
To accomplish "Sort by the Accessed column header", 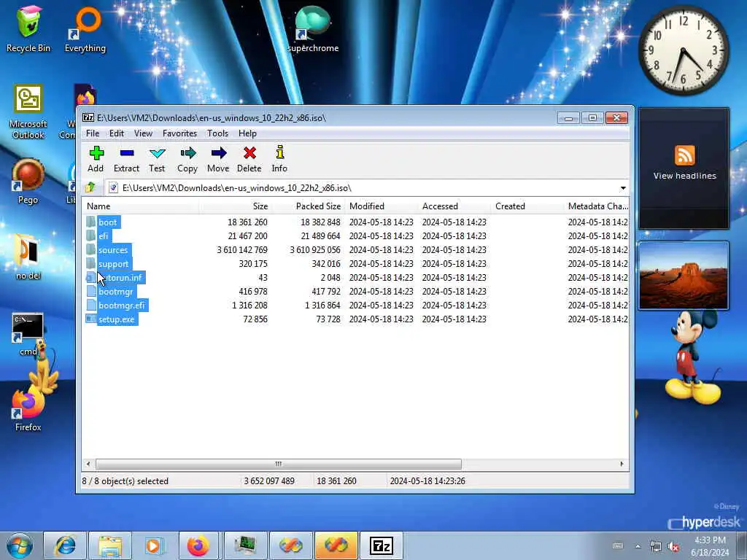I will coord(454,206).
